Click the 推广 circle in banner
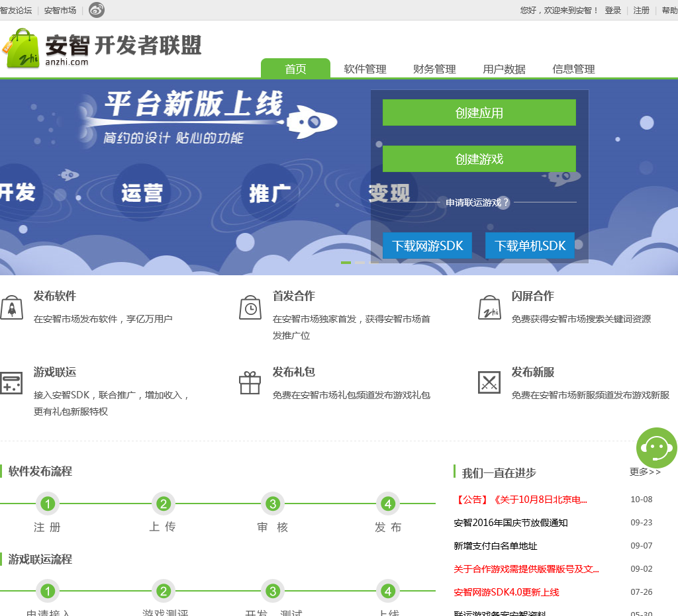This screenshot has height=616, width=678. 270,193
